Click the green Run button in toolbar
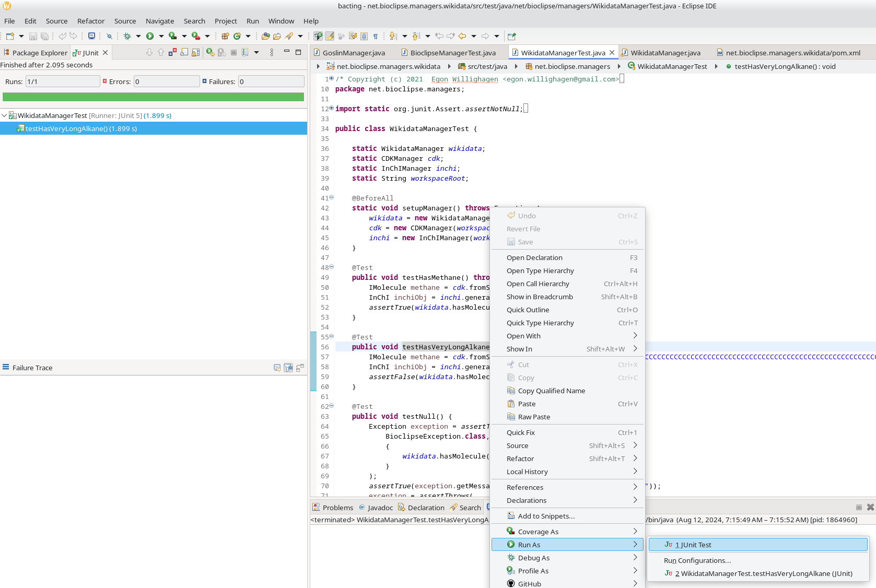Image resolution: width=876 pixels, height=588 pixels. [x=150, y=37]
